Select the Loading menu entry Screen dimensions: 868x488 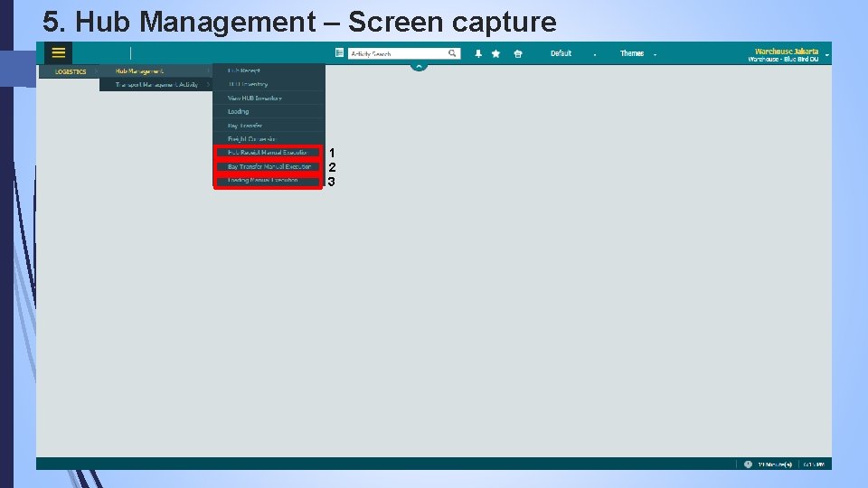coord(269,111)
